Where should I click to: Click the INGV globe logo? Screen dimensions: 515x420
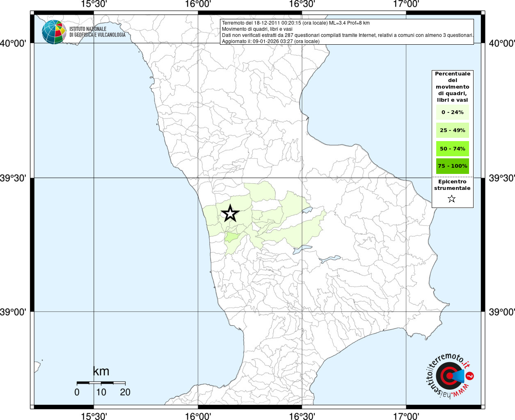pos(54,32)
